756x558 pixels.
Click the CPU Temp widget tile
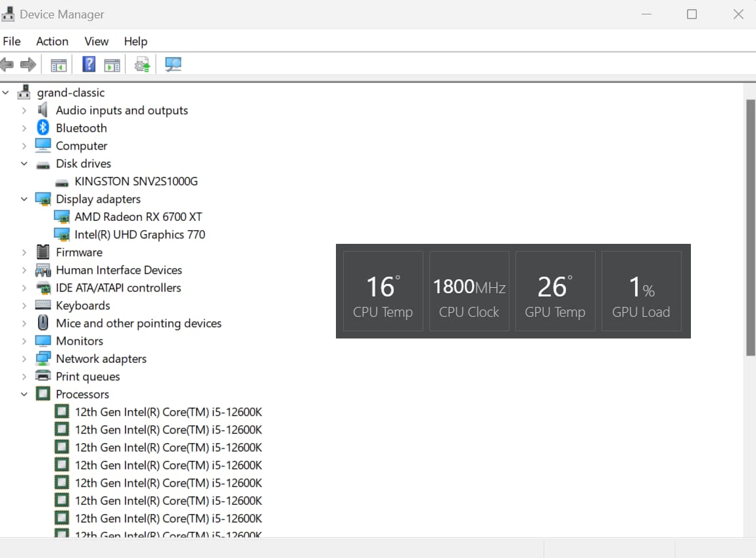coord(383,291)
